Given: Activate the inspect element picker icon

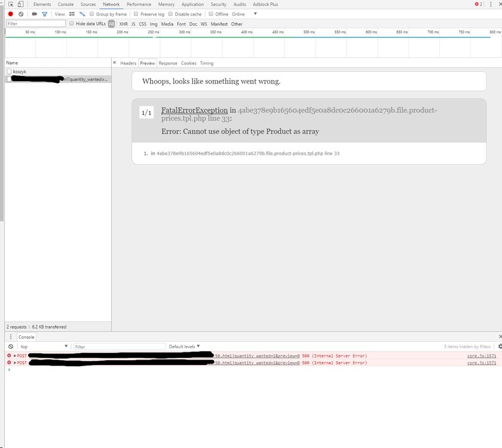Looking at the screenshot, I should tap(11, 4).
